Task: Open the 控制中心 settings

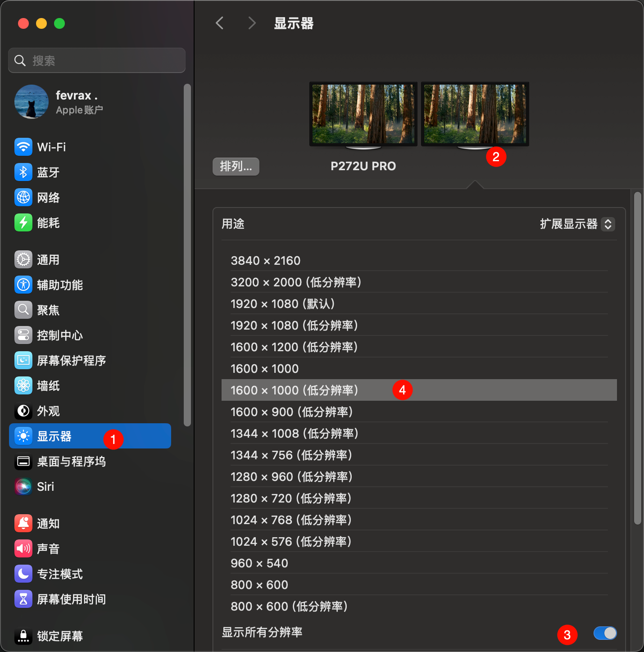Action: point(60,335)
